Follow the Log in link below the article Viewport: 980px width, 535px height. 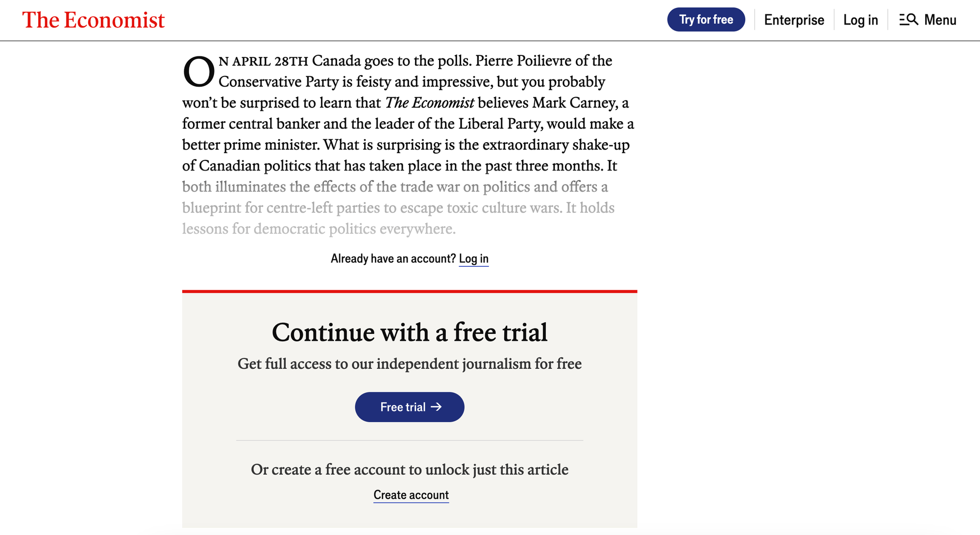pos(474,258)
